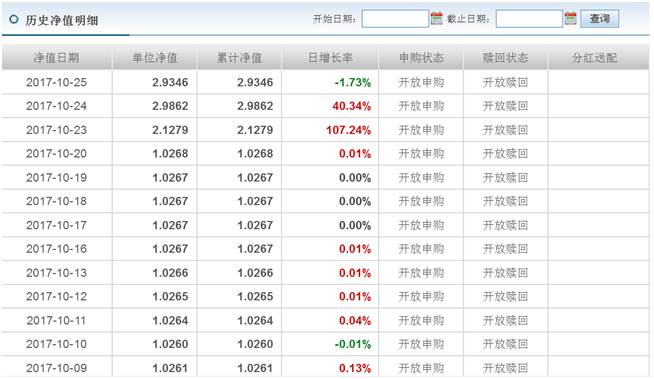The image size is (654, 379).
Task: Click the 赎回状态 column header
Action: click(506, 58)
